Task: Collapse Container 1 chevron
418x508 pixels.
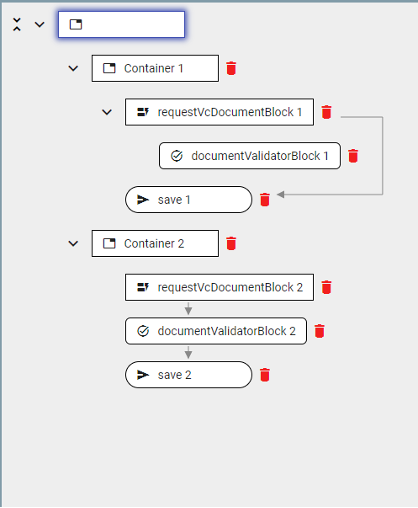Action: tap(73, 68)
